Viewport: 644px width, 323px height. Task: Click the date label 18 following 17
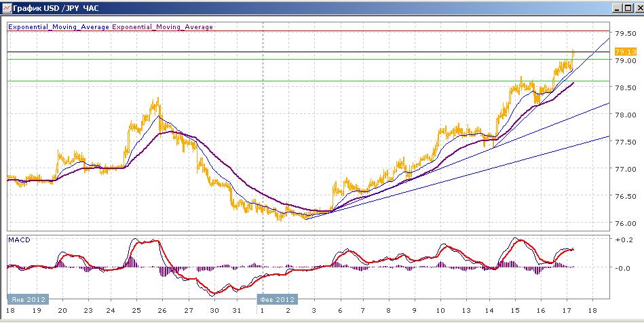(x=592, y=310)
